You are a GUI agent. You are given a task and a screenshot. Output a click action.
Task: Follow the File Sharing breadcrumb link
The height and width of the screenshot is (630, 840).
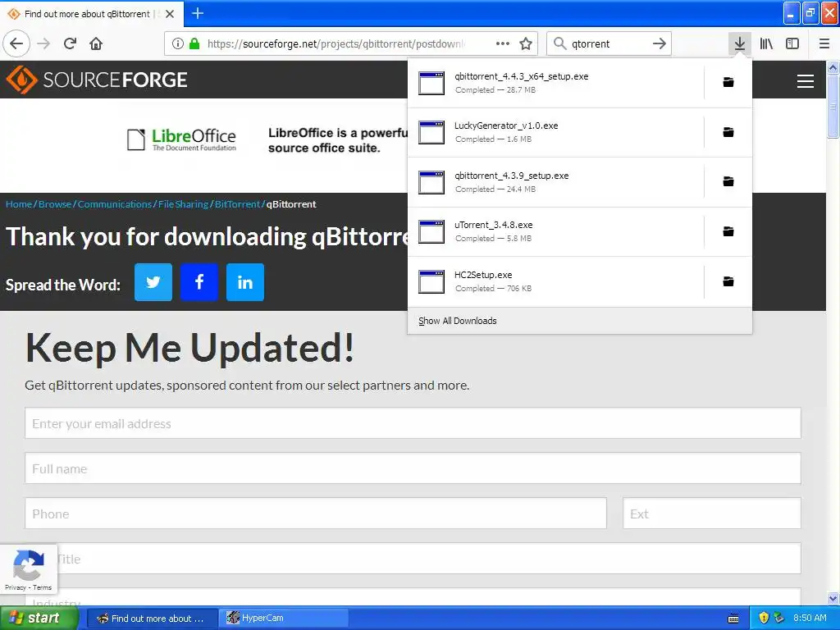[183, 204]
